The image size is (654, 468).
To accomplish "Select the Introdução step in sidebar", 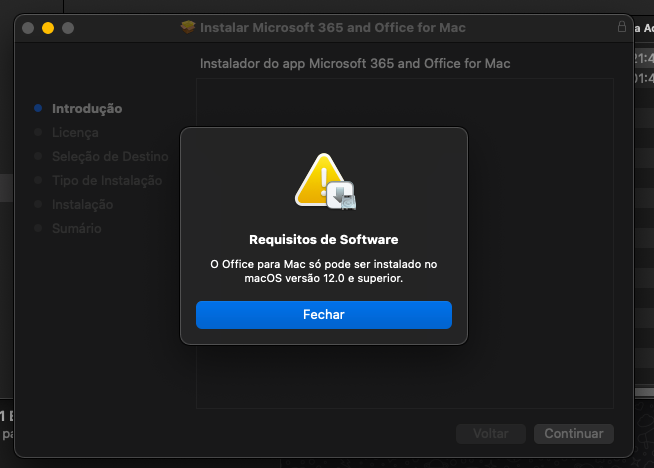I will click(87, 108).
